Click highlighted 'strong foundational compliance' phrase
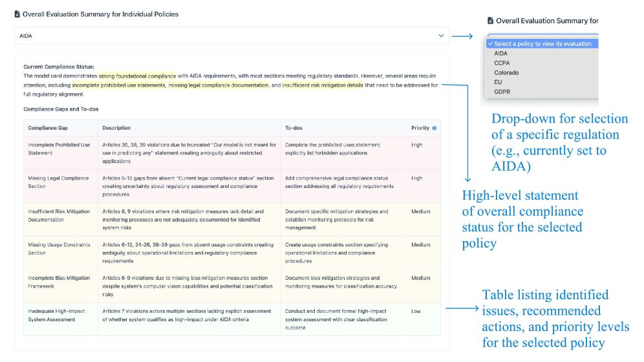The height and width of the screenshot is (362, 644). (x=137, y=76)
